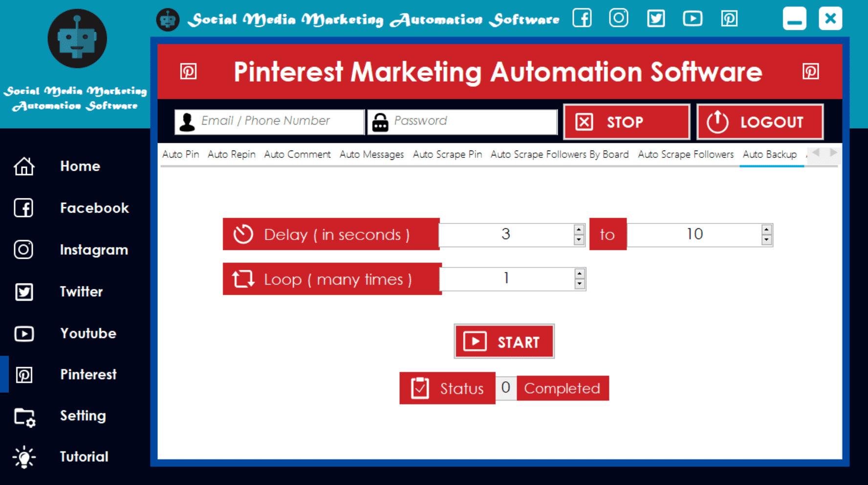Click the clock icon beside Delay

[x=243, y=234]
